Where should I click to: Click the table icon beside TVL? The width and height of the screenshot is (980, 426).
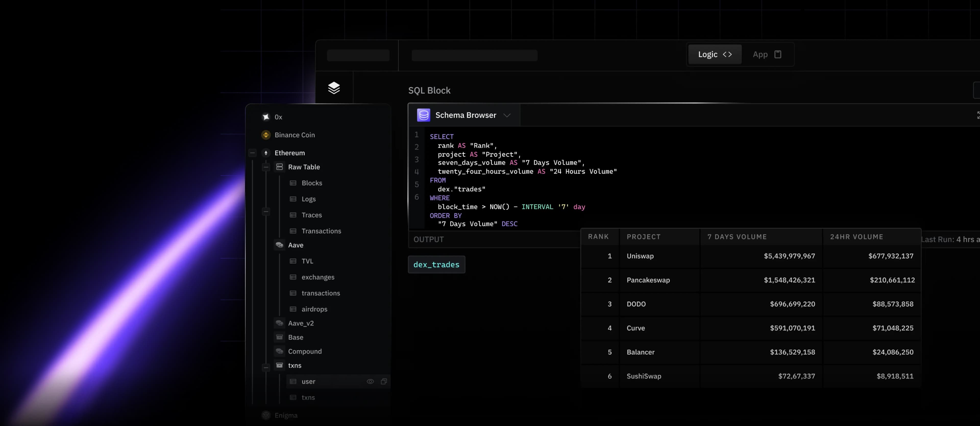(293, 261)
